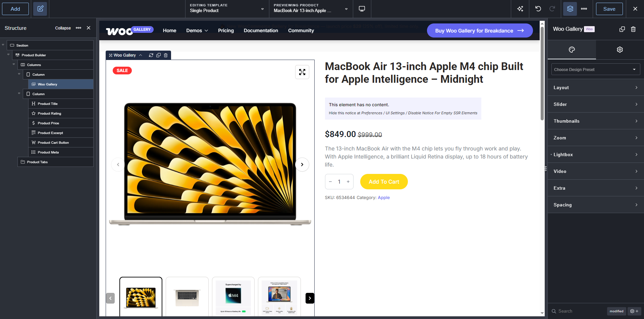Collapse the Section tree node arrow

[x=3, y=45]
